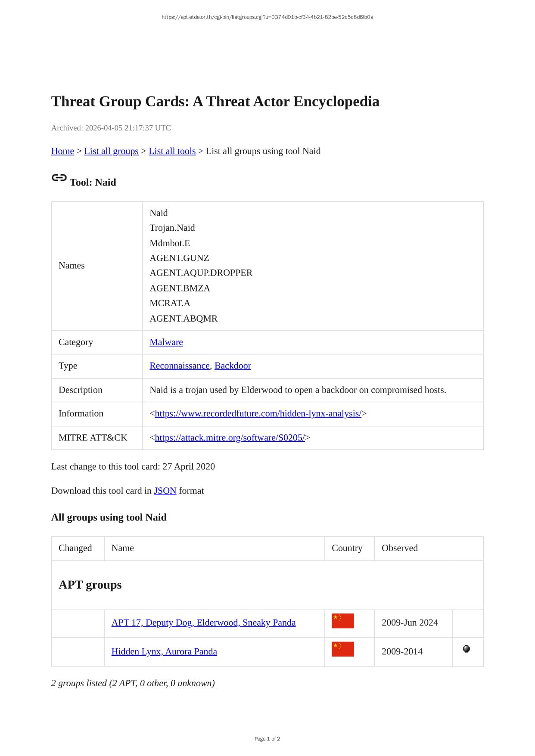The width and height of the screenshot is (535, 756).
Task: Open the Malware category link
Action: (x=166, y=342)
